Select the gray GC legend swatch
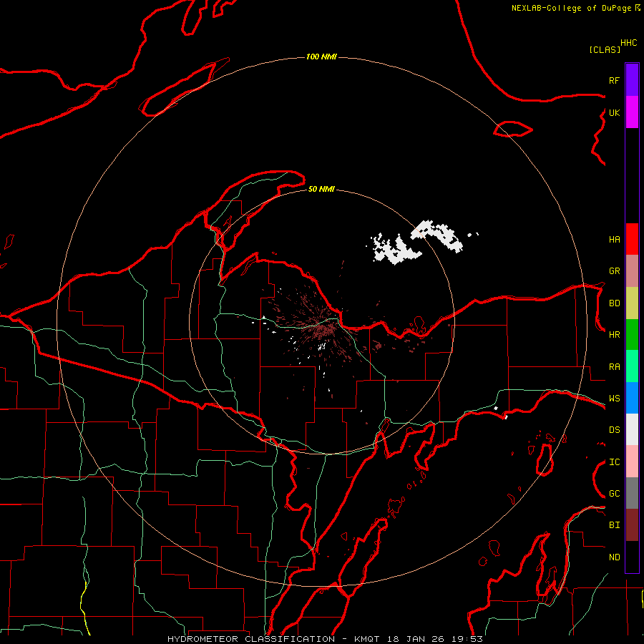644x644 pixels. (632, 493)
